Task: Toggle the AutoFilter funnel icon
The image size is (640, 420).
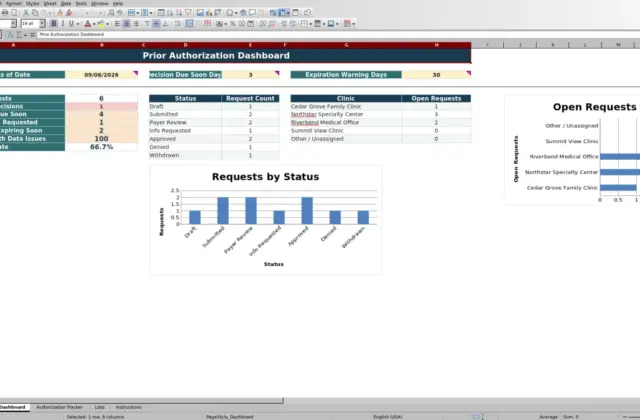Action: (x=188, y=13)
